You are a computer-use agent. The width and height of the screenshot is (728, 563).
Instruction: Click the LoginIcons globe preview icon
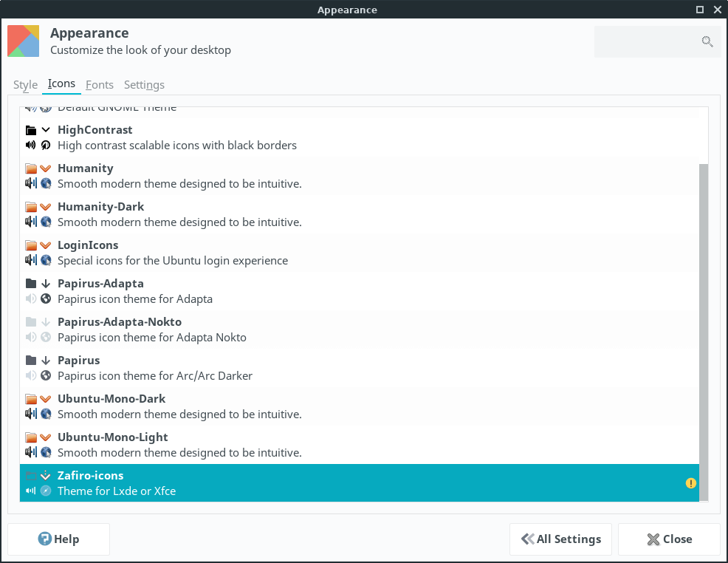tap(46, 260)
